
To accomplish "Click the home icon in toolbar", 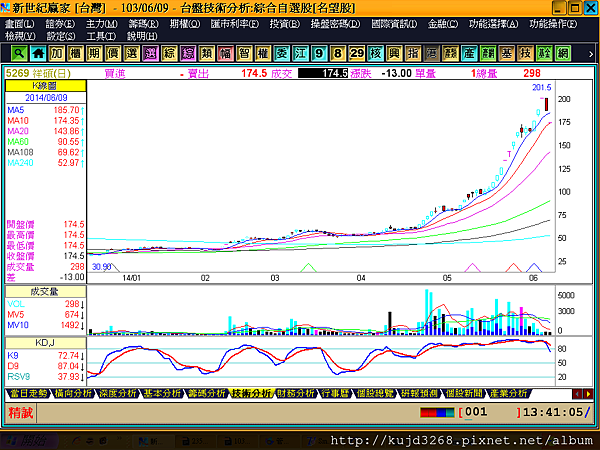I will (x=38, y=53).
